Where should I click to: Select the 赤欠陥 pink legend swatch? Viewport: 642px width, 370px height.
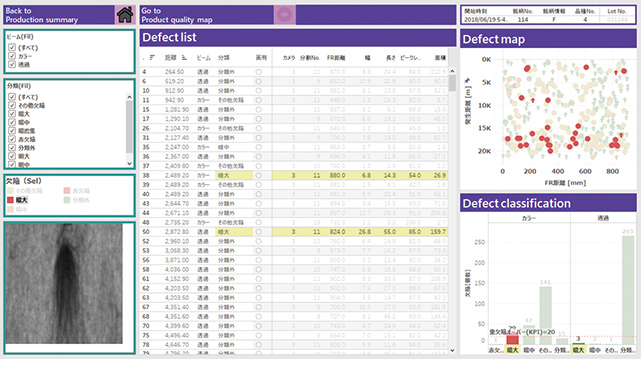[x=67, y=191]
